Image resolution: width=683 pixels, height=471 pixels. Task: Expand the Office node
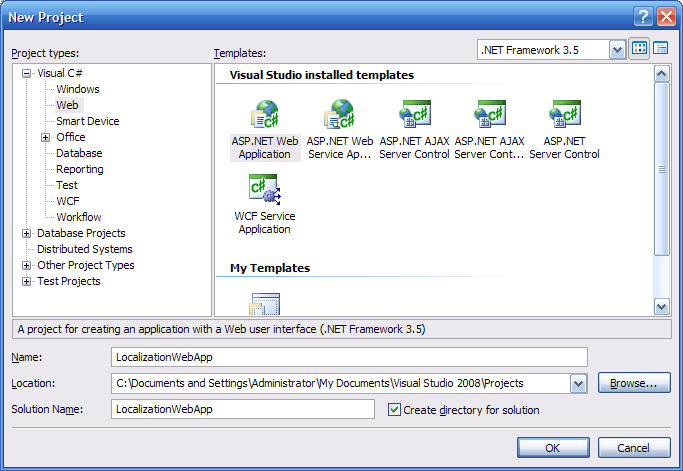[45, 137]
